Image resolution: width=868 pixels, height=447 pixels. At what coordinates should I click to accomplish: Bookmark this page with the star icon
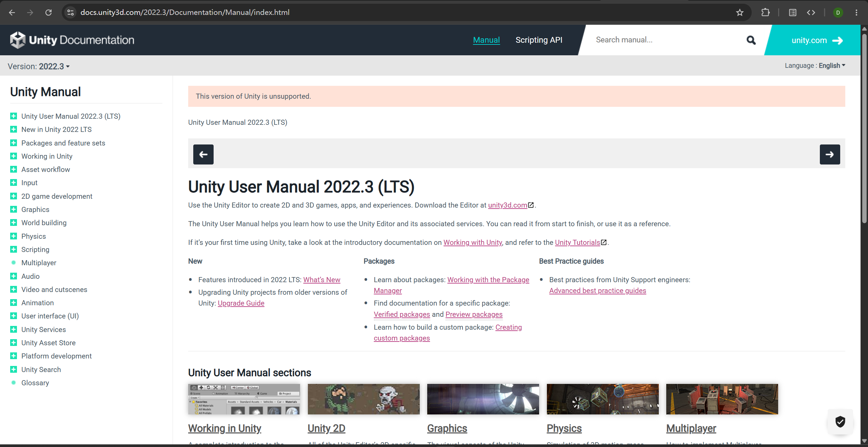740,13
